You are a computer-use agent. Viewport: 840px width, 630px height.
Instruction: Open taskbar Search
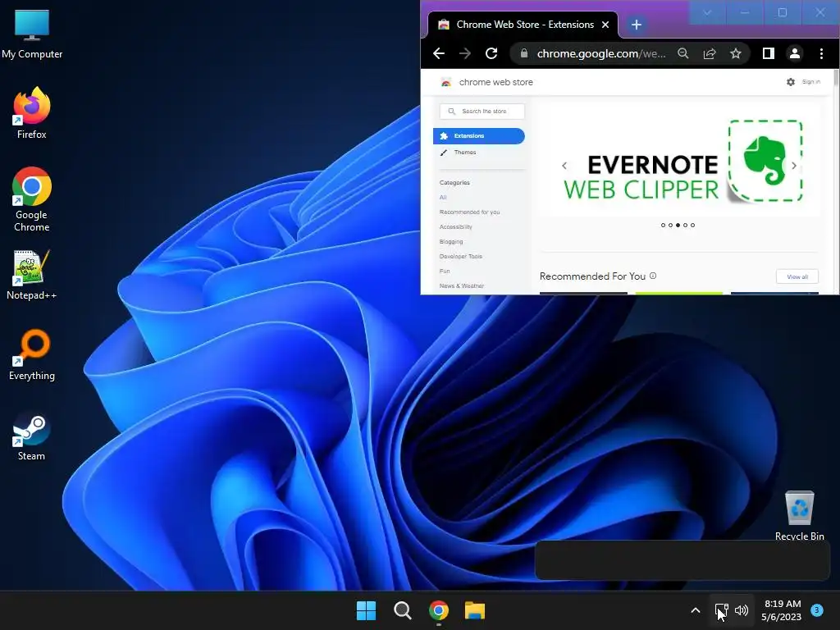tap(402, 610)
